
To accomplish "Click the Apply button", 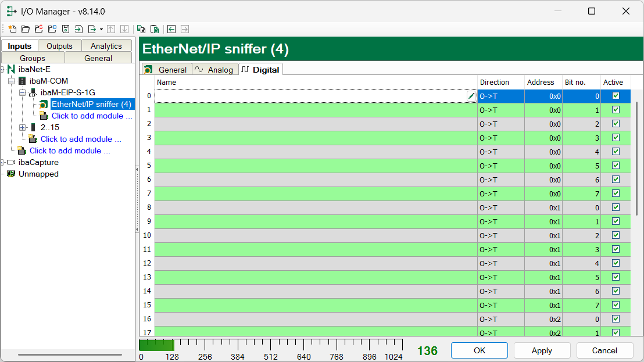I will tap(542, 350).
